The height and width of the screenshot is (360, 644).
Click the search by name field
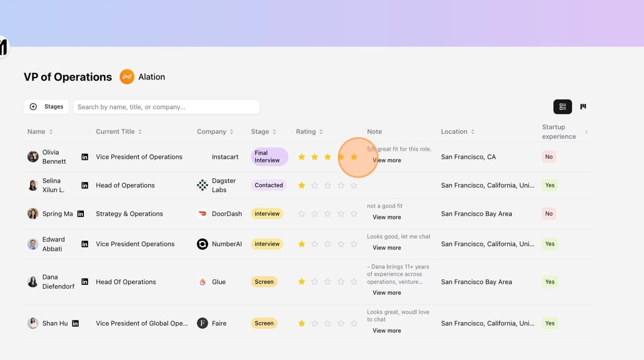coord(166,107)
